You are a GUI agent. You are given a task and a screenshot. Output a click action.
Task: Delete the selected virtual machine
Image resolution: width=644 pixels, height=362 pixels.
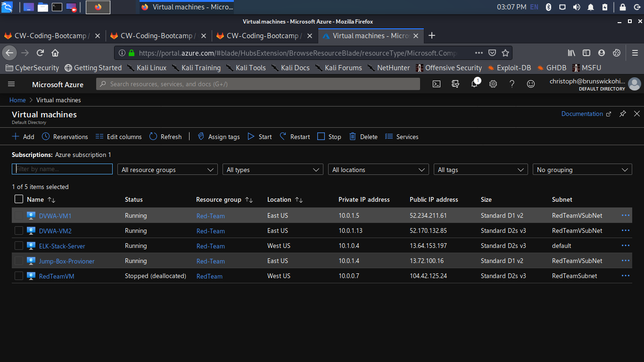pyautogui.click(x=363, y=137)
